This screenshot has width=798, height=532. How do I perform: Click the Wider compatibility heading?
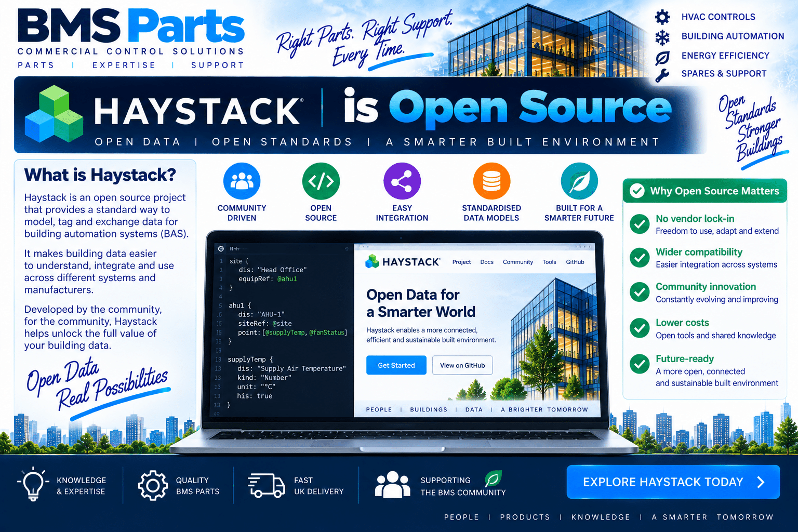click(x=699, y=252)
